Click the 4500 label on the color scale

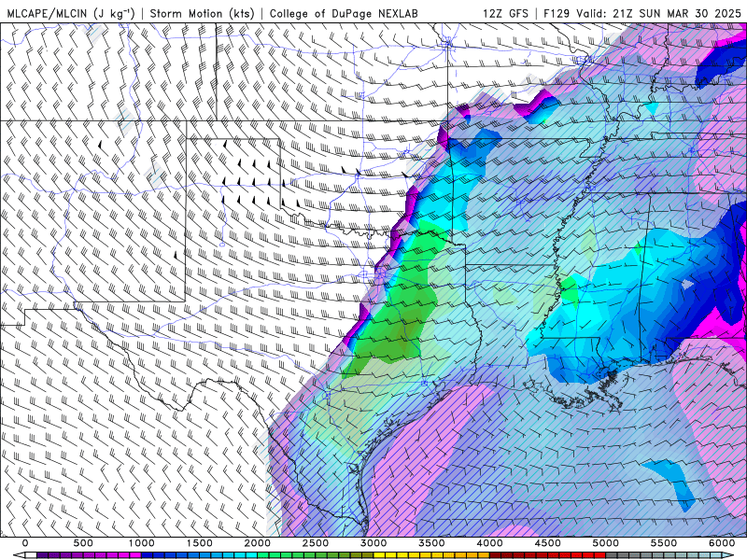click(x=548, y=543)
